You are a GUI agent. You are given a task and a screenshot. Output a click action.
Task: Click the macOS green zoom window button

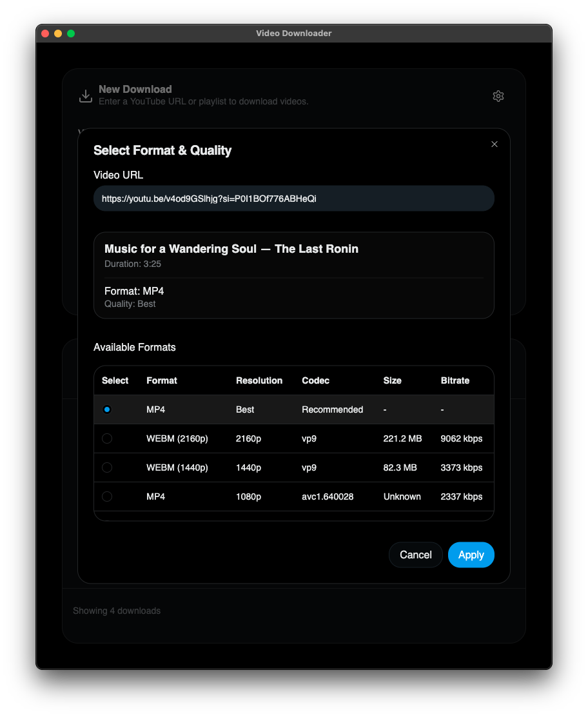(71, 34)
